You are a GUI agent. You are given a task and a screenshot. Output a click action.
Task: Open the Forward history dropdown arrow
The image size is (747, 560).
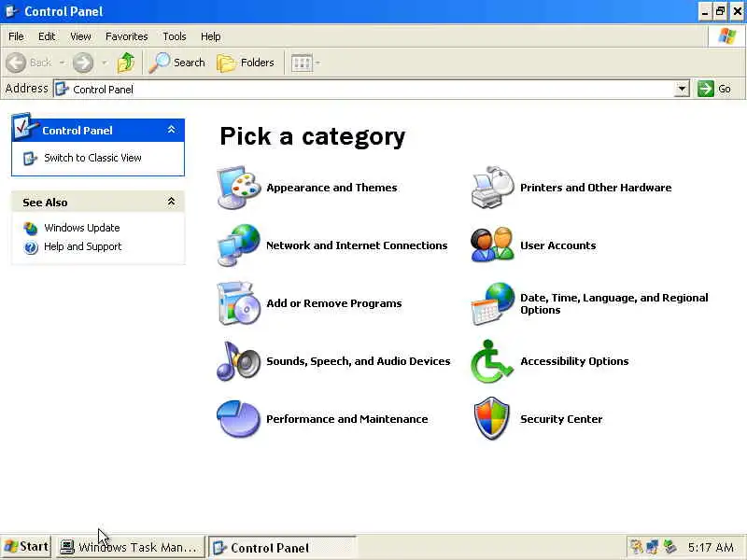(105, 63)
